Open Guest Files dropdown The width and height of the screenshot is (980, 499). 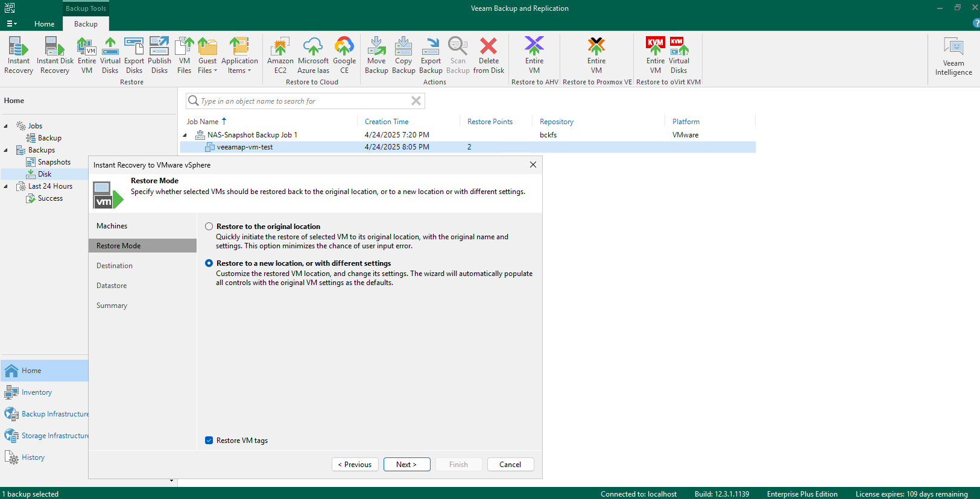tap(207, 55)
